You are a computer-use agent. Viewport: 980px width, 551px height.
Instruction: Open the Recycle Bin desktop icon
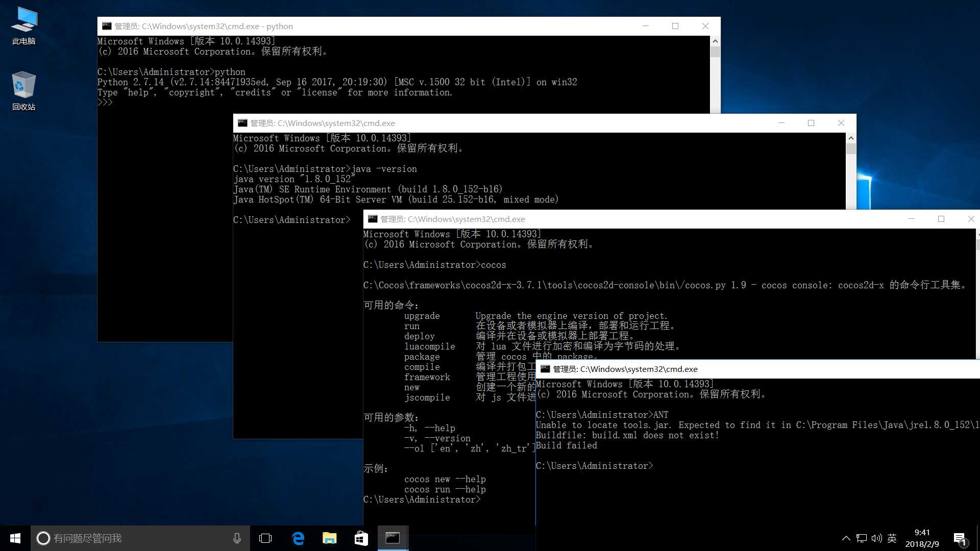(x=24, y=91)
